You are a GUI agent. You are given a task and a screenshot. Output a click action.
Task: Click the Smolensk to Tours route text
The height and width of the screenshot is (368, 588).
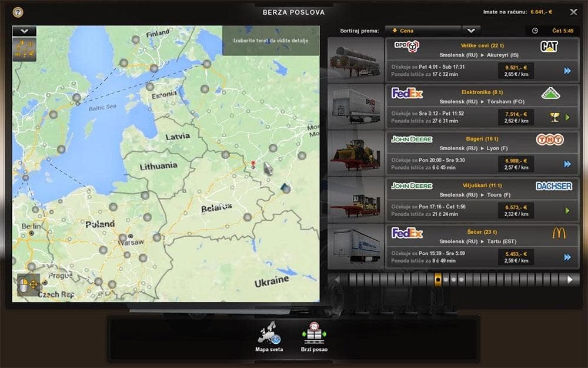point(475,194)
